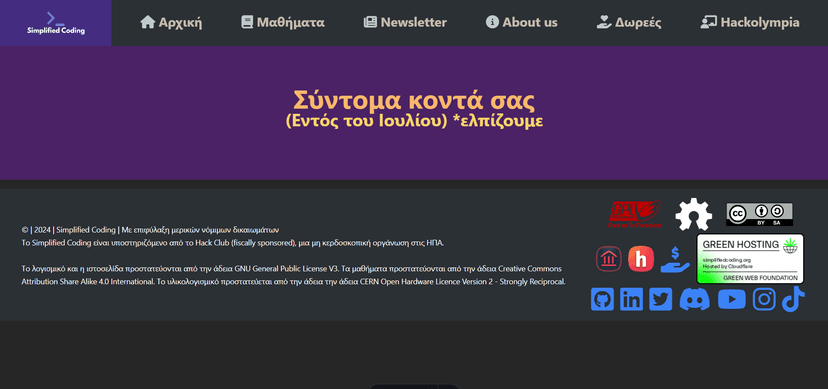Click the Creative Commons BY-SA badge
The image size is (828, 389).
[x=759, y=214]
